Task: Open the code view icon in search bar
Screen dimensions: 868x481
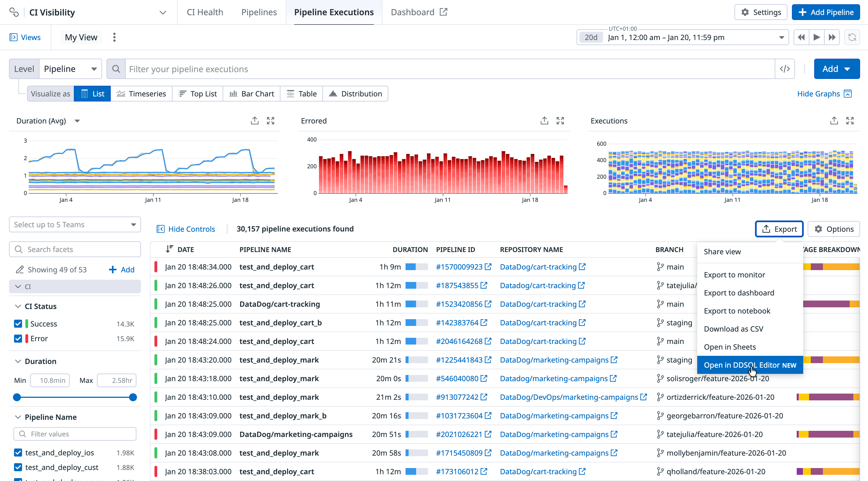Action: [784, 69]
